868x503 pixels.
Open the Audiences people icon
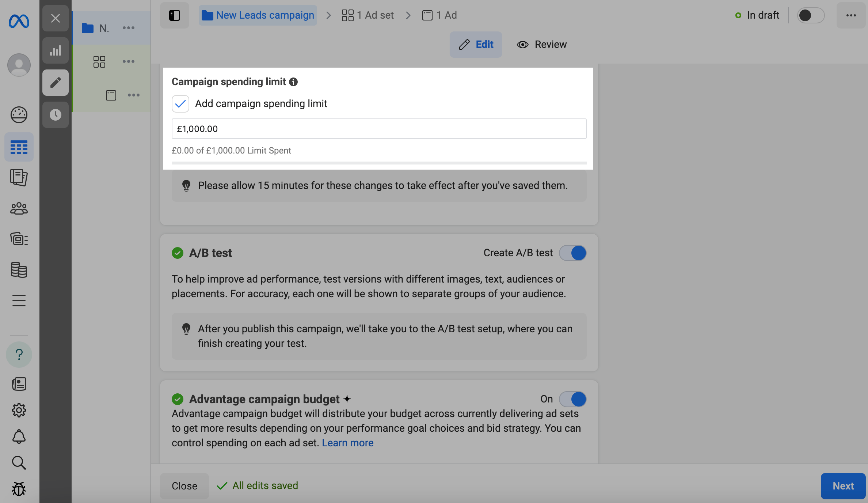(x=19, y=209)
